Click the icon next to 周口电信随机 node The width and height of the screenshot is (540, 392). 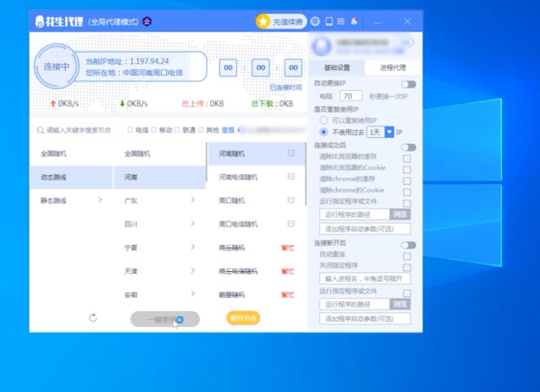(291, 224)
